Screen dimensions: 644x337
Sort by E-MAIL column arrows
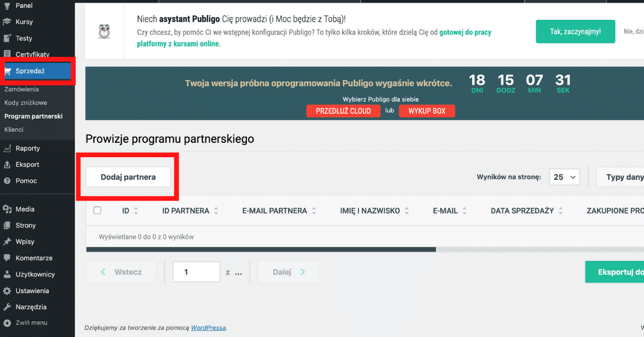pos(464,211)
